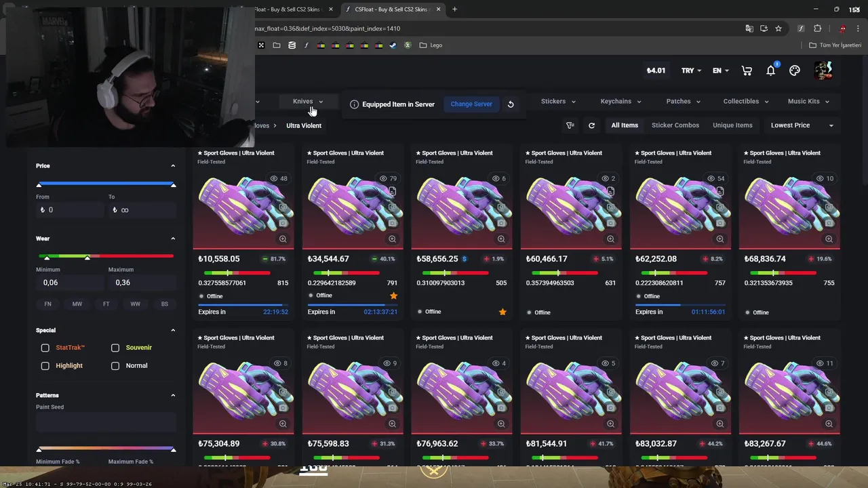The height and width of the screenshot is (488, 868).
Task: Collapse the Patterns filter section
Action: coord(173,395)
